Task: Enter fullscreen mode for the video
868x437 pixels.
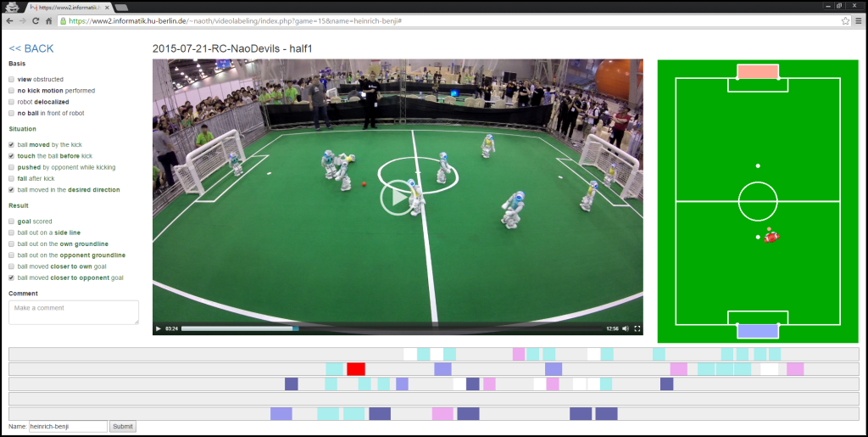Action: pos(637,328)
